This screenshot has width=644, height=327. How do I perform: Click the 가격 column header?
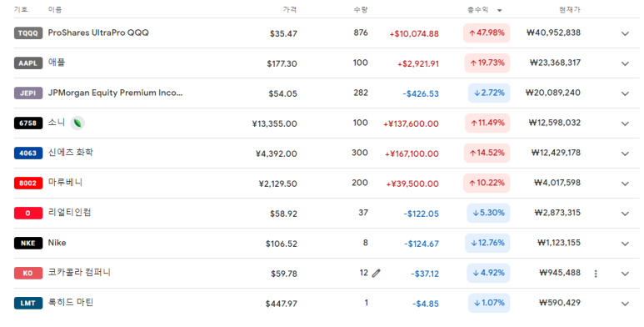pyautogui.click(x=290, y=9)
